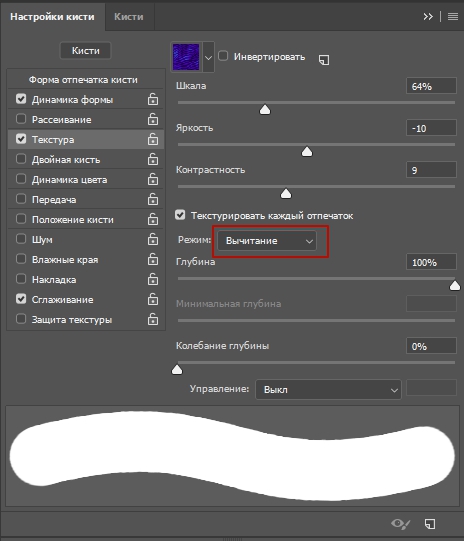This screenshot has width=464, height=541.
Task: Click Колебание глубины slider handle
Action: (x=177, y=370)
